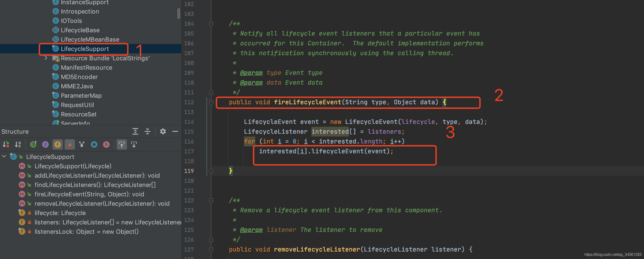Expand all nodes in Structure panel

click(x=135, y=131)
